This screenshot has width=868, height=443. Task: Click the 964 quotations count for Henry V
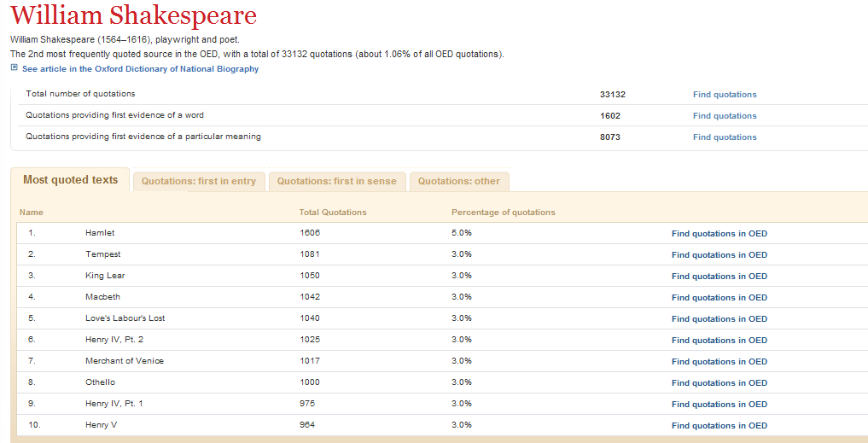click(307, 425)
